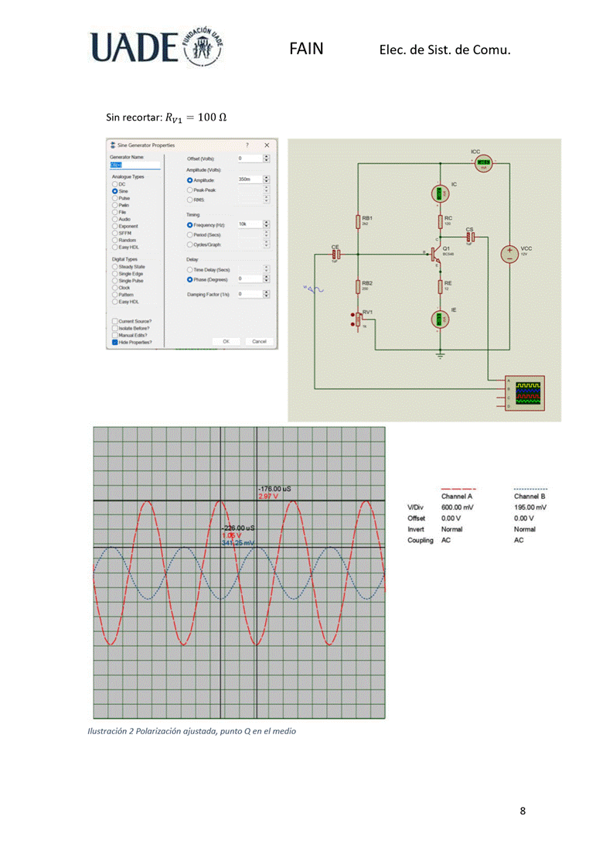Select the oscilloscope instrument in the schematic
The image size is (613, 868).
pos(524,393)
